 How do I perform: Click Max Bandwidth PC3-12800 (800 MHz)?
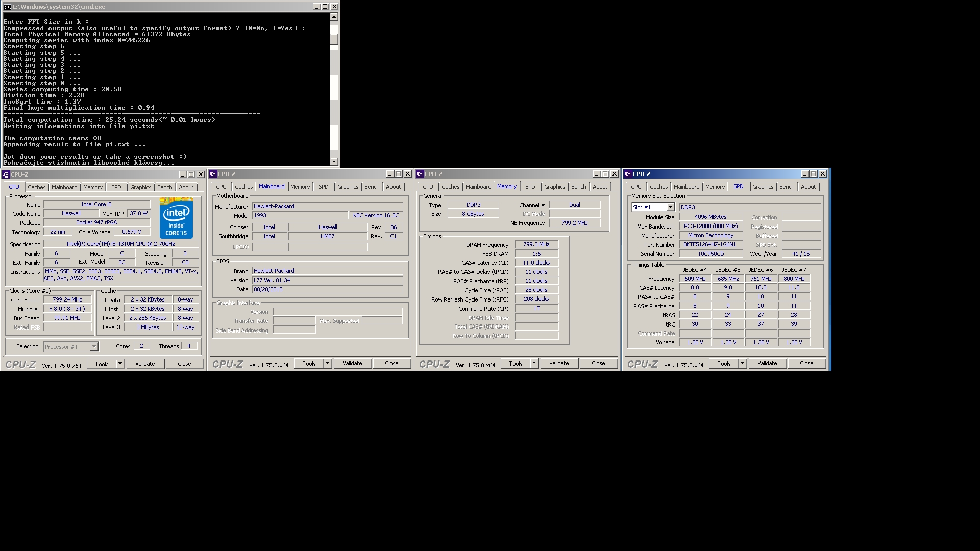click(x=710, y=226)
